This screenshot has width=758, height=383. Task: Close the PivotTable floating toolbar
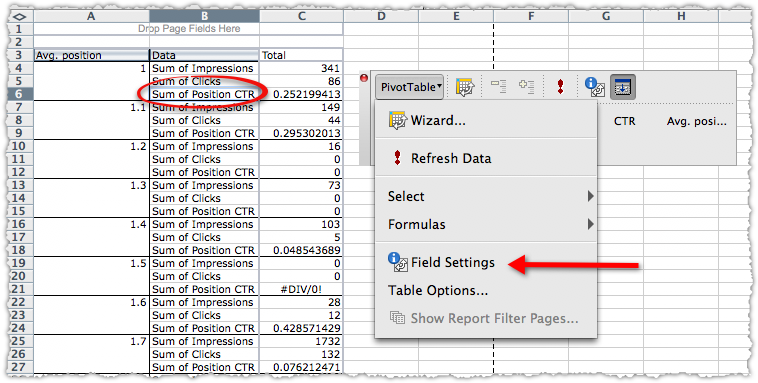(x=364, y=78)
